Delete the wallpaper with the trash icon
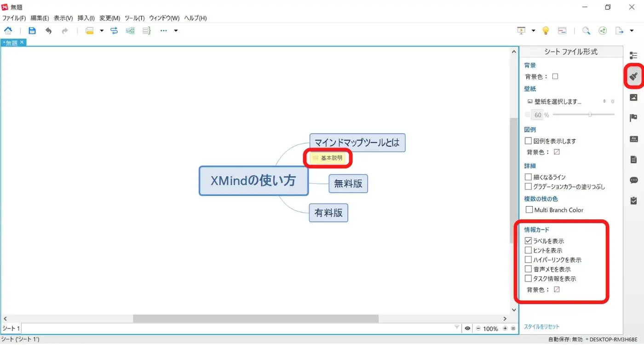Image resolution: width=644 pixels, height=345 pixels. point(612,101)
